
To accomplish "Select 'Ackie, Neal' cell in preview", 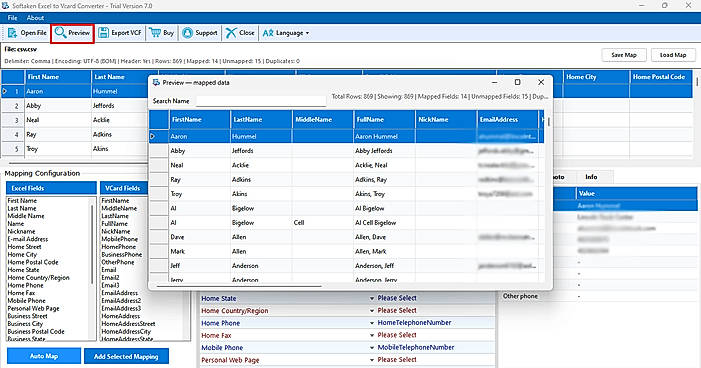I will pyautogui.click(x=384, y=165).
